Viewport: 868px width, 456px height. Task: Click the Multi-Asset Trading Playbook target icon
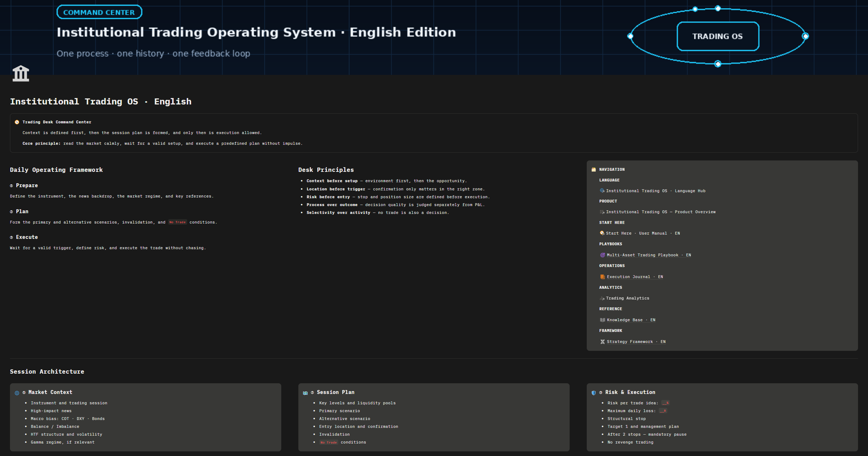[x=602, y=255]
